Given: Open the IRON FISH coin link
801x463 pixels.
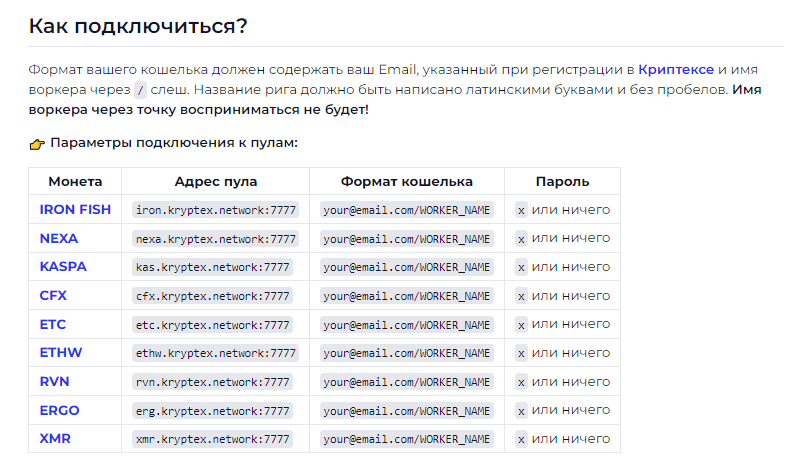Looking at the screenshot, I should pyautogui.click(x=75, y=210).
